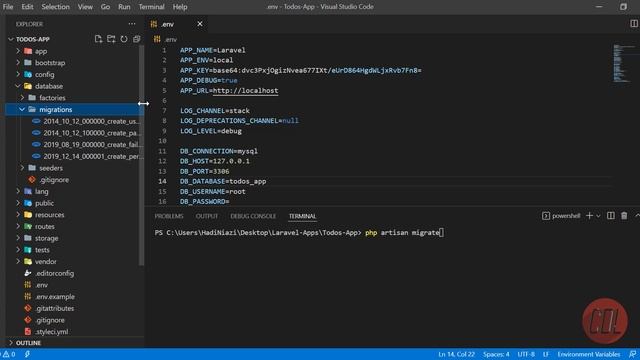Click Ln 14, Col 22 in status bar
This screenshot has height=360, width=640.
point(456,354)
